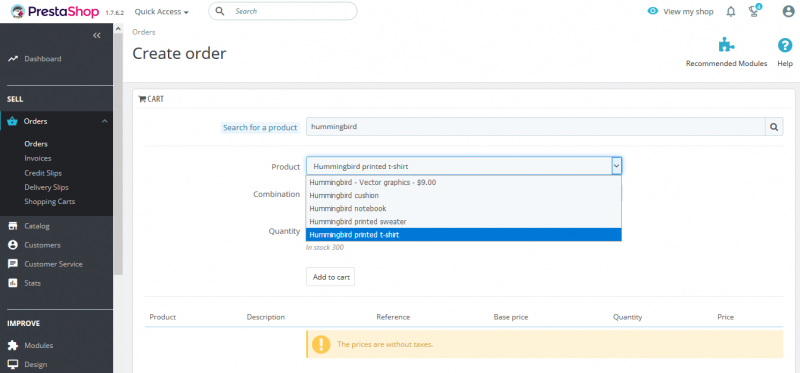Screen dimensions: 800x373
Task: Click the Product dropdown arrow
Action: [616, 166]
